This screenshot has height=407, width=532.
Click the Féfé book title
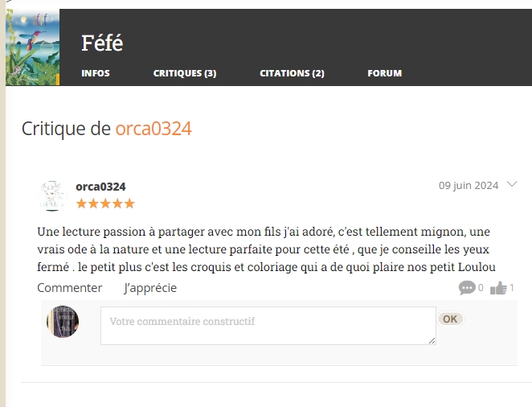coord(102,43)
